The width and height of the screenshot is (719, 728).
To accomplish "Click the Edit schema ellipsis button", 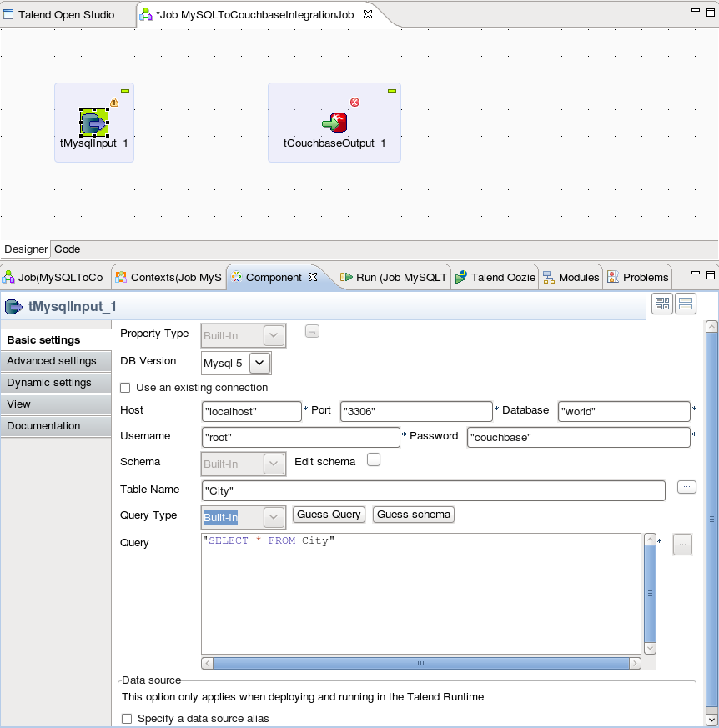I will (374, 459).
